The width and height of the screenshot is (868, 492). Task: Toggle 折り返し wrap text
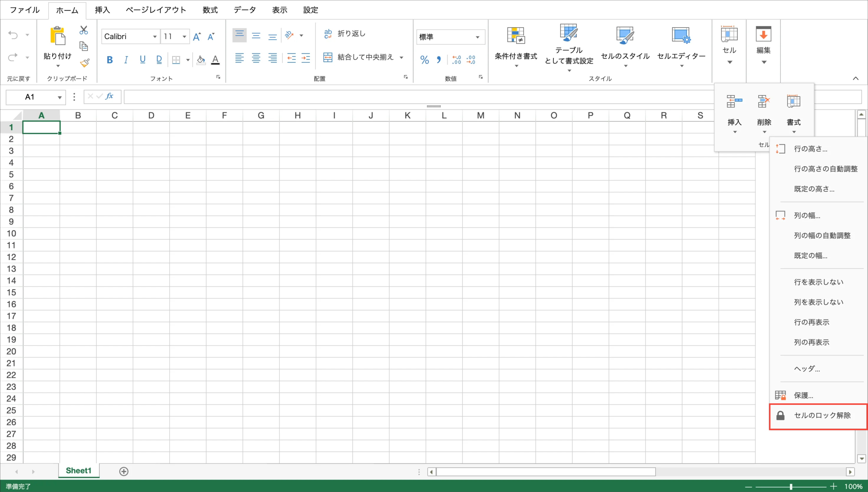coord(345,33)
